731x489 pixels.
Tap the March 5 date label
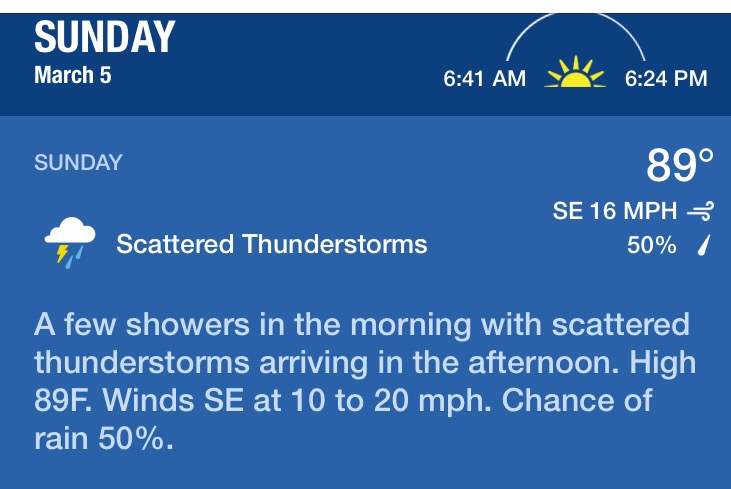click(73, 76)
